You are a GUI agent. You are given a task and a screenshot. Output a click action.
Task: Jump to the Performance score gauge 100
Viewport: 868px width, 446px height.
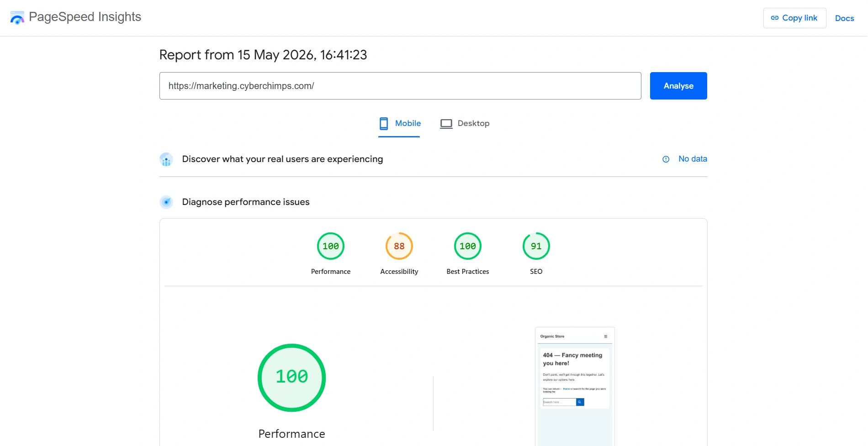pyautogui.click(x=331, y=246)
